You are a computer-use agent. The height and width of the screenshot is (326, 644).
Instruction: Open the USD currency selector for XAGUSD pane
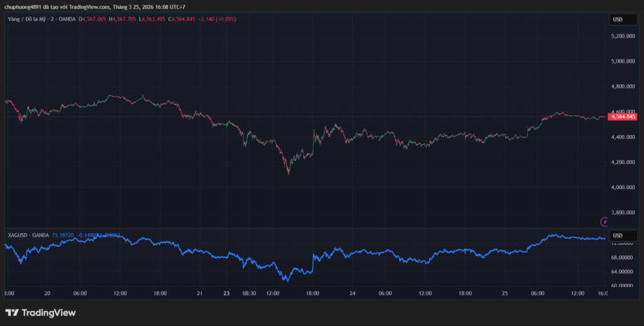tap(618, 236)
